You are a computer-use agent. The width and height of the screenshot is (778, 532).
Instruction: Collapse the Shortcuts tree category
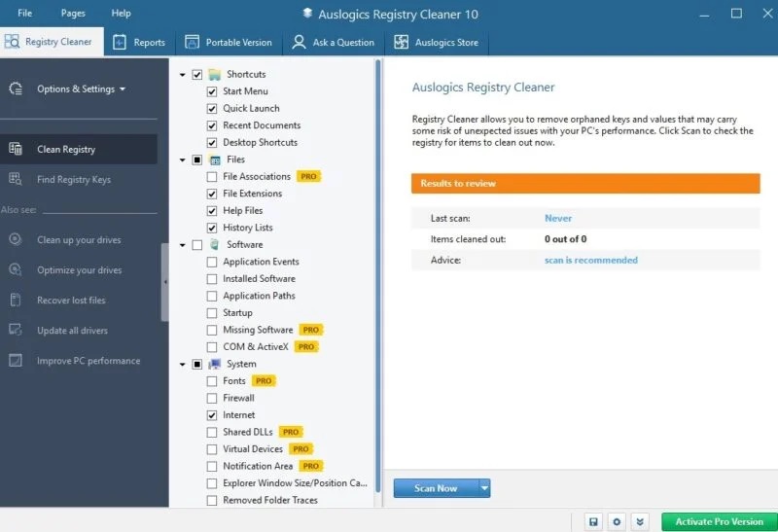(x=183, y=75)
